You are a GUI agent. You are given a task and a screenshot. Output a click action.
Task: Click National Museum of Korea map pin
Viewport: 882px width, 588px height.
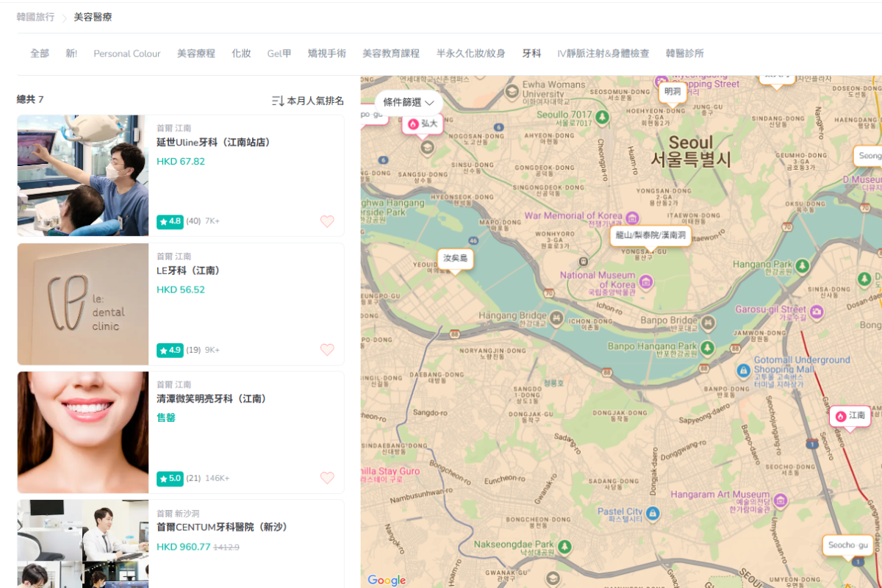point(645,282)
